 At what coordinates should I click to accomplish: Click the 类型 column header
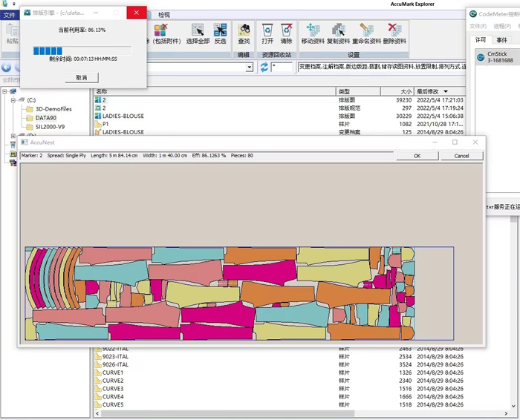pyautogui.click(x=358, y=91)
